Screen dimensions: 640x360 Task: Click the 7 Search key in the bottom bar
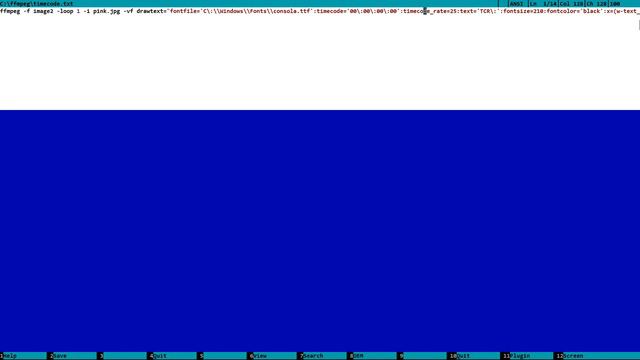(x=324, y=356)
